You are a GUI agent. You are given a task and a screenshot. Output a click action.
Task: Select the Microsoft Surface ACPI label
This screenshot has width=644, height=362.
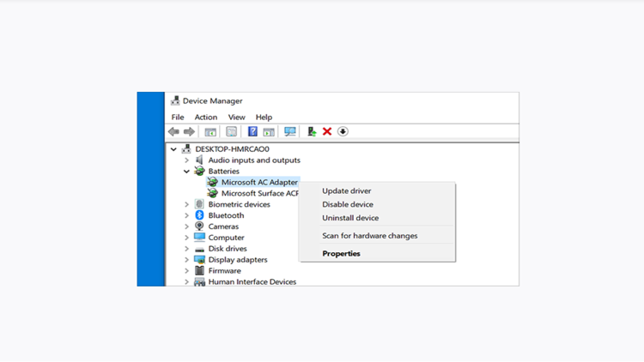pyautogui.click(x=260, y=193)
